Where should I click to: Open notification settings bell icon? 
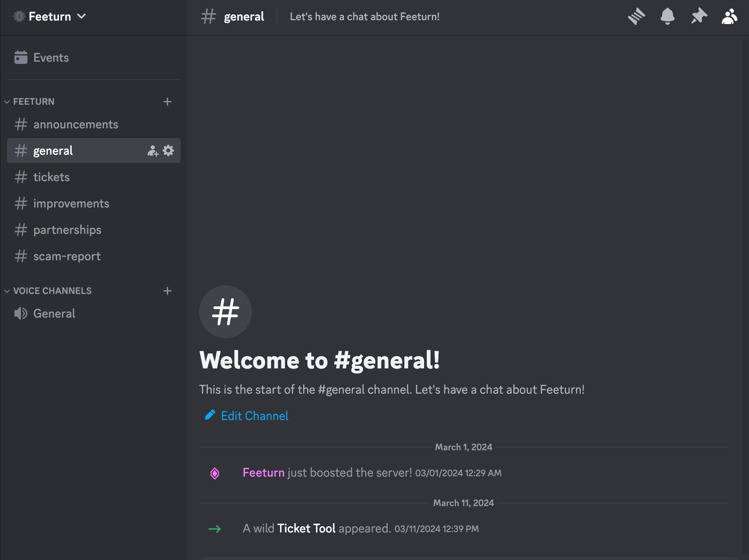pos(667,17)
